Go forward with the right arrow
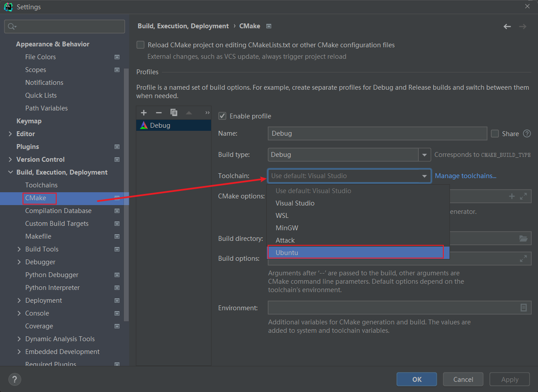Screen dimensions: 538x392 (523, 27)
